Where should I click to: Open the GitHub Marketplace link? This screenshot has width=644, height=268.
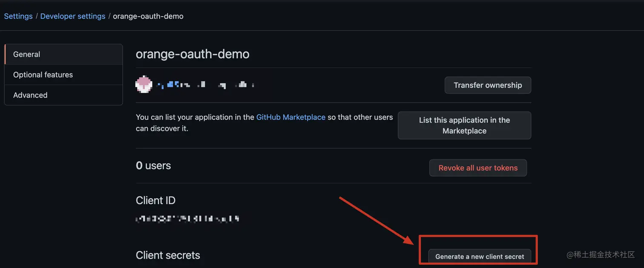pyautogui.click(x=291, y=117)
